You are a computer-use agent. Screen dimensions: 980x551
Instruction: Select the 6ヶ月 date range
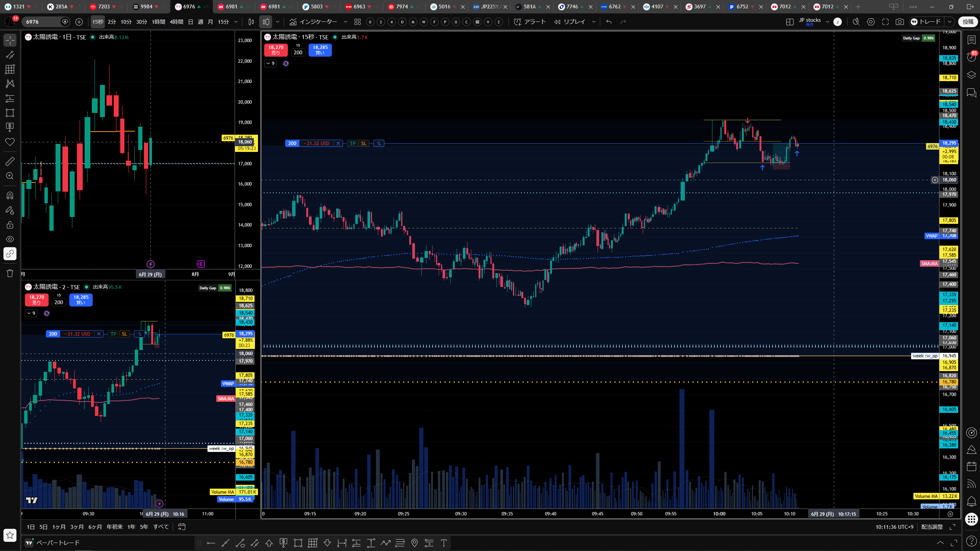(x=95, y=527)
